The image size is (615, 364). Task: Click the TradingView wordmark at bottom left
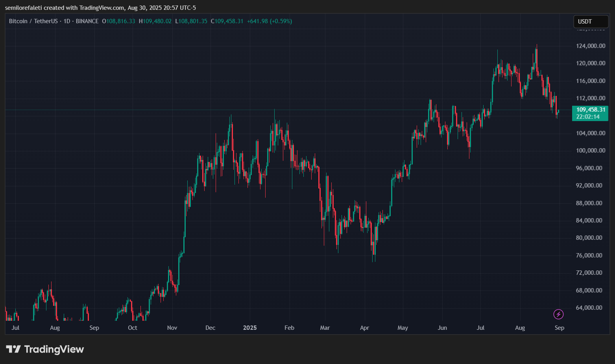coord(54,349)
